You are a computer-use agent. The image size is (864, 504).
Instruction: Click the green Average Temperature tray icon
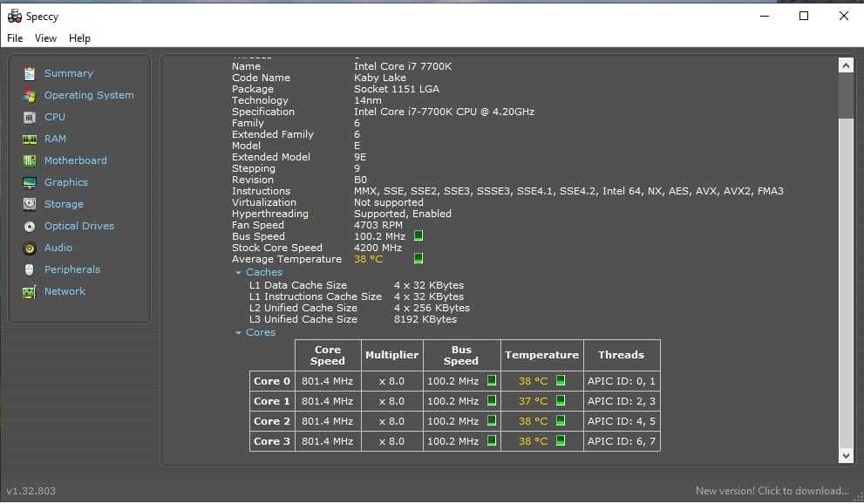(x=418, y=258)
